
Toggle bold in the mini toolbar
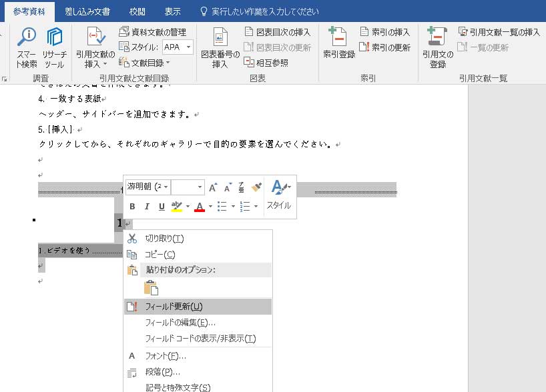point(132,207)
